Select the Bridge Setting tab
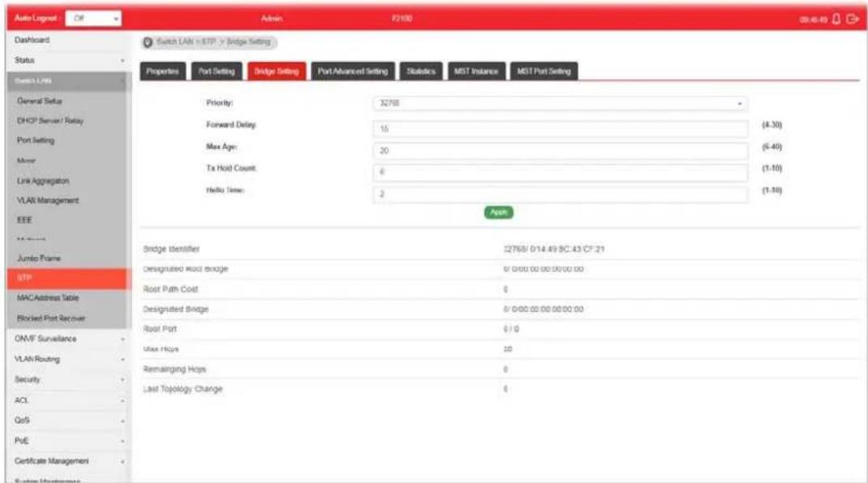Viewport: 868px width, 483px height. click(x=277, y=71)
